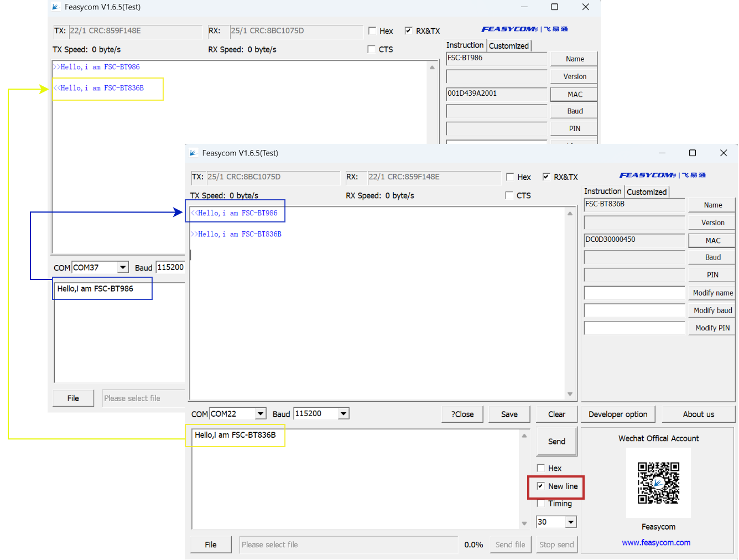Viewport: 739px width, 560px height.
Task: Enable the Timing checkbox
Action: [540, 504]
